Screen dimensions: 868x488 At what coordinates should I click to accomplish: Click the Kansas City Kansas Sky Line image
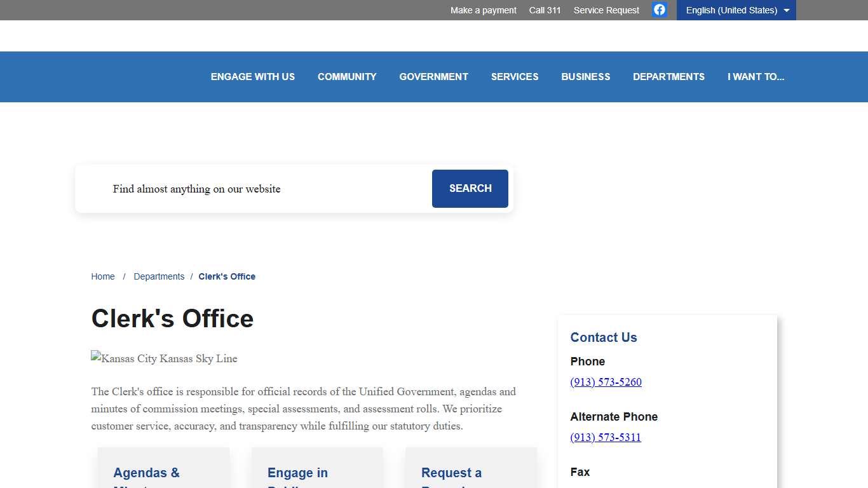pos(164,358)
